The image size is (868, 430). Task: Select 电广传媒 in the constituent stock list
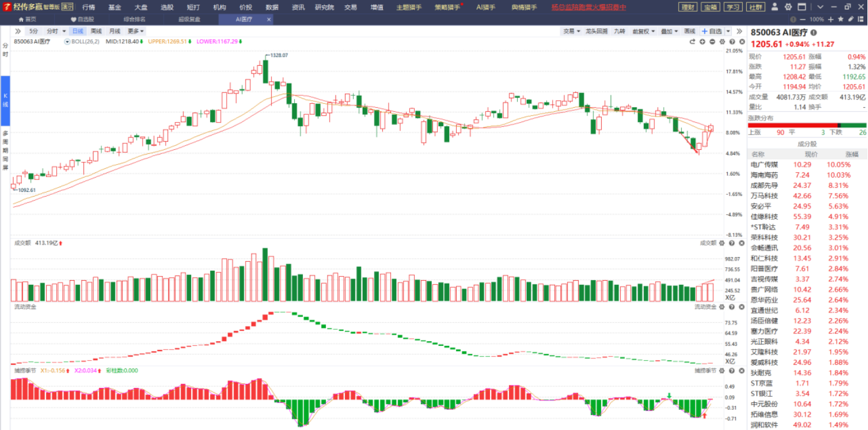click(x=764, y=165)
